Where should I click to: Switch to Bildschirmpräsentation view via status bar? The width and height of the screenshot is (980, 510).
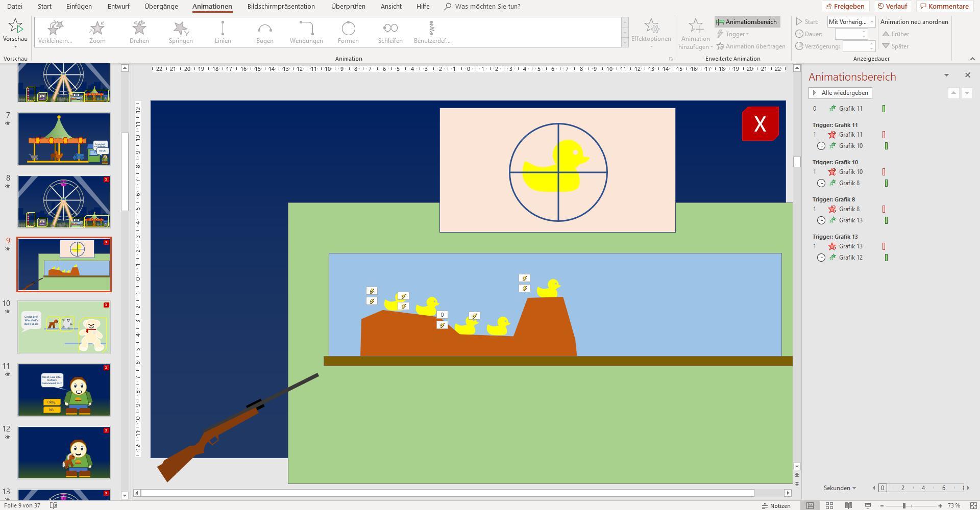pos(868,505)
